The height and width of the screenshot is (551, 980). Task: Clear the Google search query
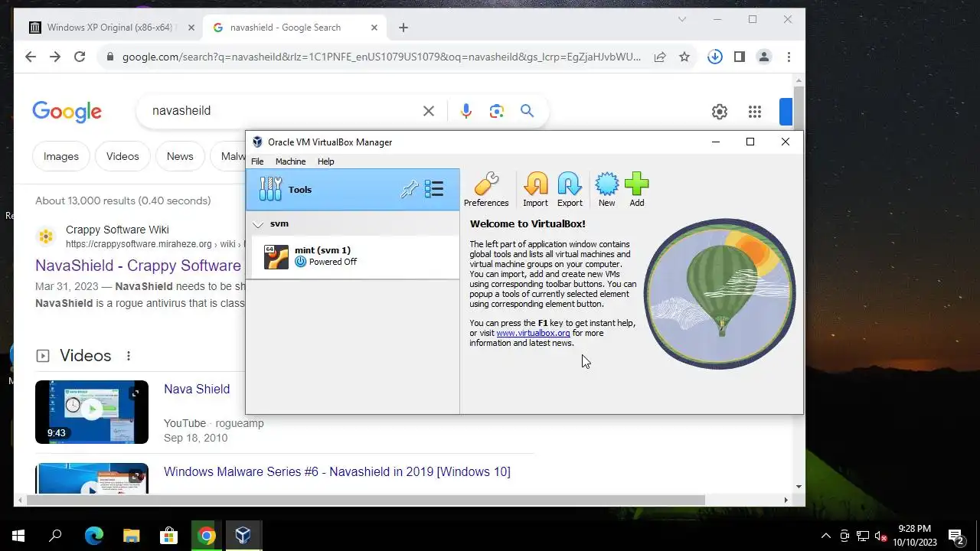click(x=429, y=111)
